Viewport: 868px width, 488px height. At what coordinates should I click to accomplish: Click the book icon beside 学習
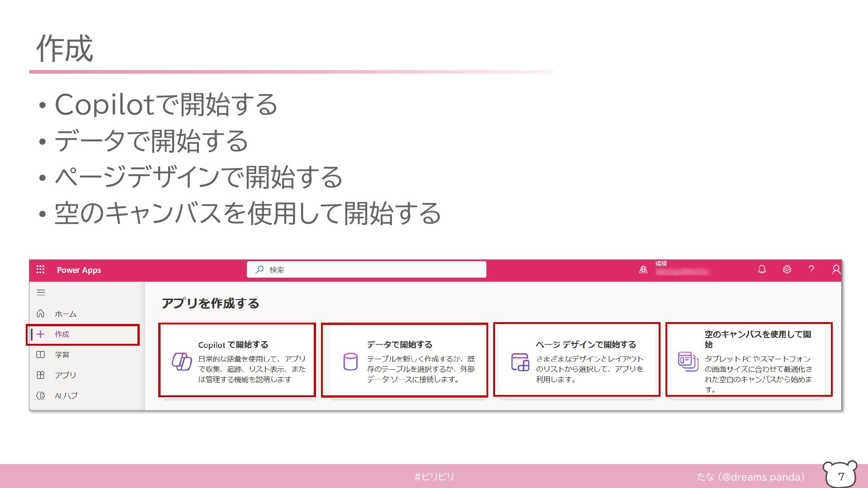(x=40, y=355)
